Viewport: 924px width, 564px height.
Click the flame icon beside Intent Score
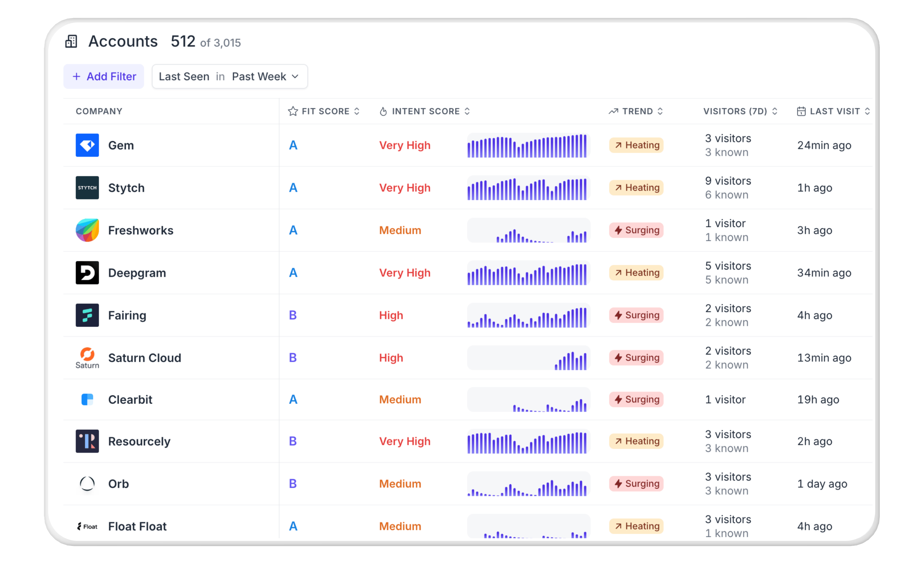tap(383, 111)
